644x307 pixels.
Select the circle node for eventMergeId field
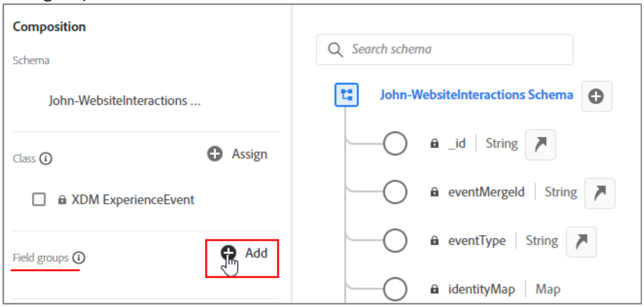(395, 192)
